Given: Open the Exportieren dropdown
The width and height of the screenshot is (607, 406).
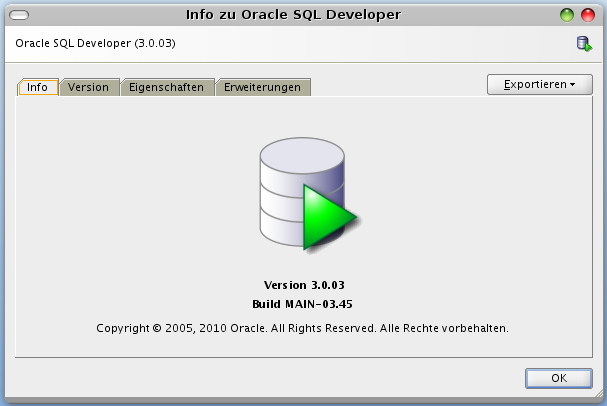Looking at the screenshot, I should click(540, 84).
